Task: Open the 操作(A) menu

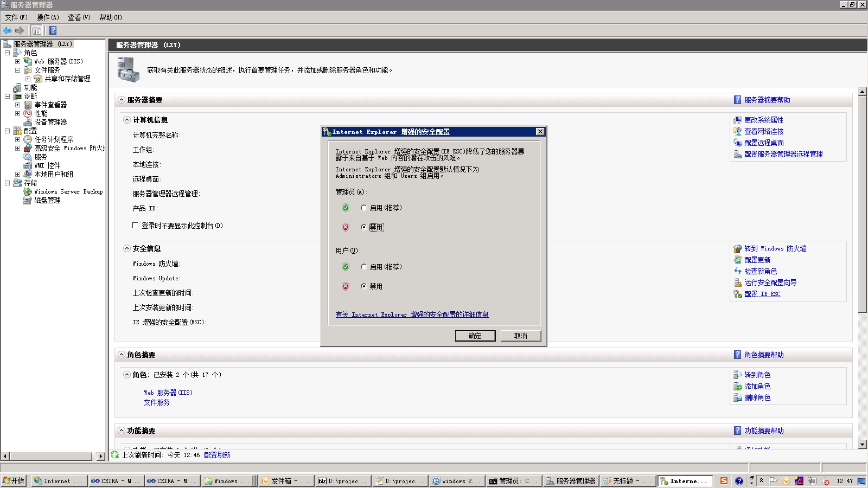Action: (x=48, y=17)
